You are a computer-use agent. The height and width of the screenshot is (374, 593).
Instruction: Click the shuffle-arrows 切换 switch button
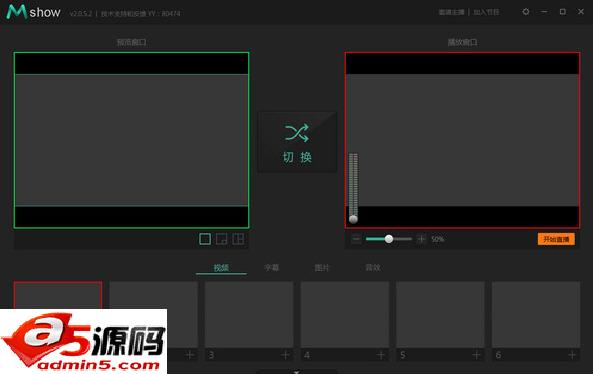[x=297, y=142]
